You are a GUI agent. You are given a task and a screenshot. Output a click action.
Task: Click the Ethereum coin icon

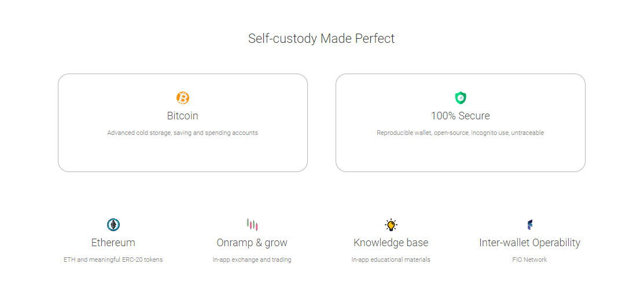(x=113, y=225)
